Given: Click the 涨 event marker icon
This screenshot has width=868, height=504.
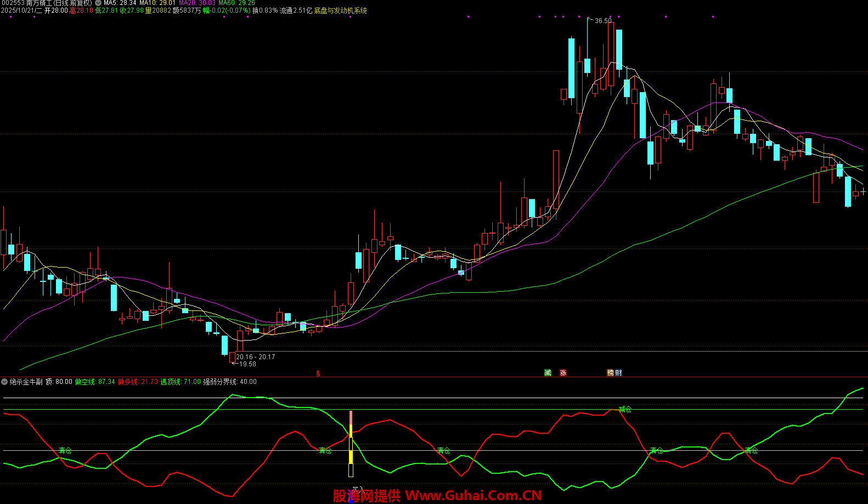Looking at the screenshot, I should coord(563,373).
